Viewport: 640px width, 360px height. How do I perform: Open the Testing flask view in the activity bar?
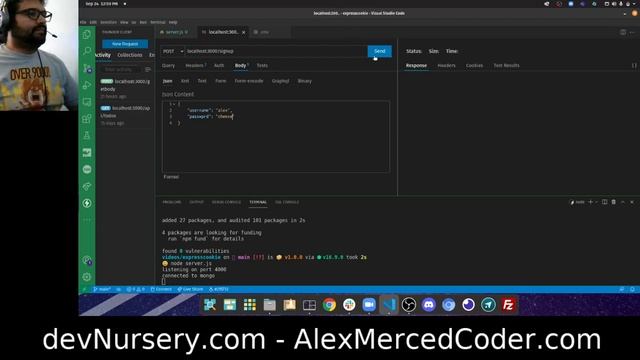point(87,136)
